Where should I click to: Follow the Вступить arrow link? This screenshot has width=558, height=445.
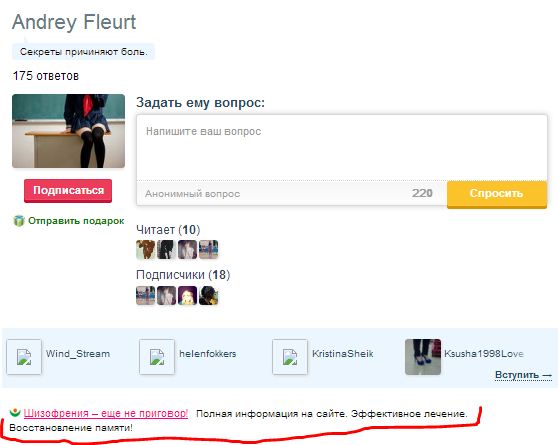coord(523,375)
